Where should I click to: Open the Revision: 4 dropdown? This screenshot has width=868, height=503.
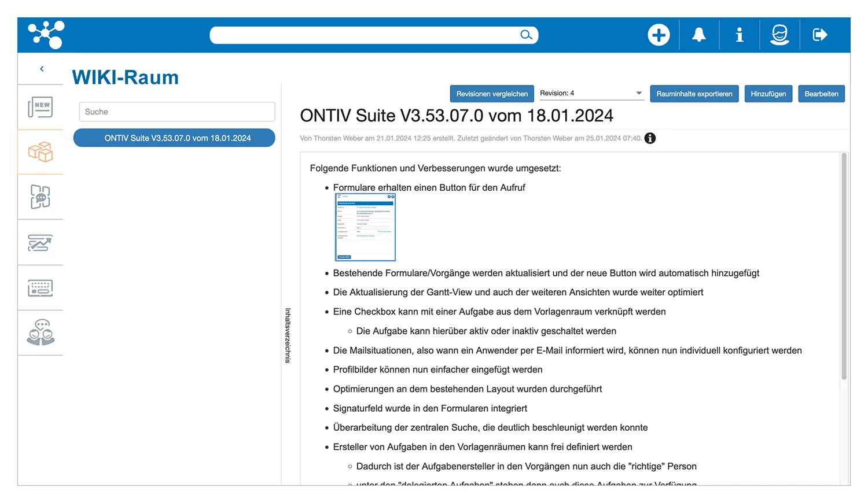pos(591,93)
